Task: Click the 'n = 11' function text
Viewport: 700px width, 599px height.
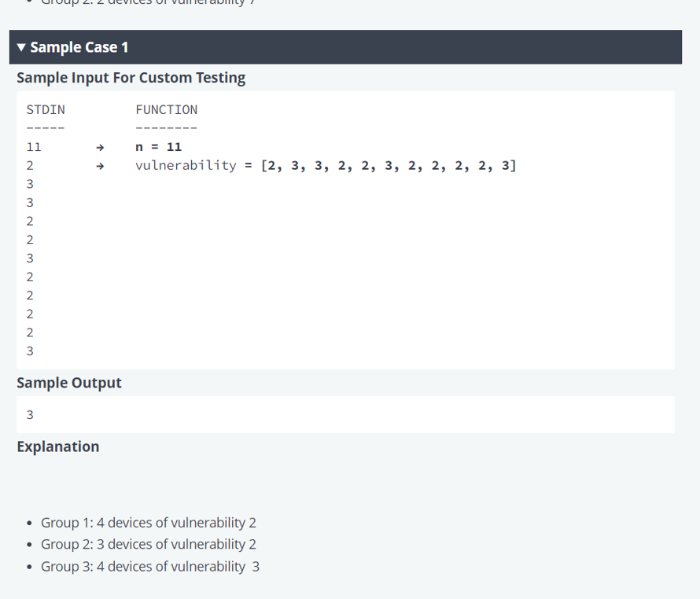Action: click(x=158, y=147)
